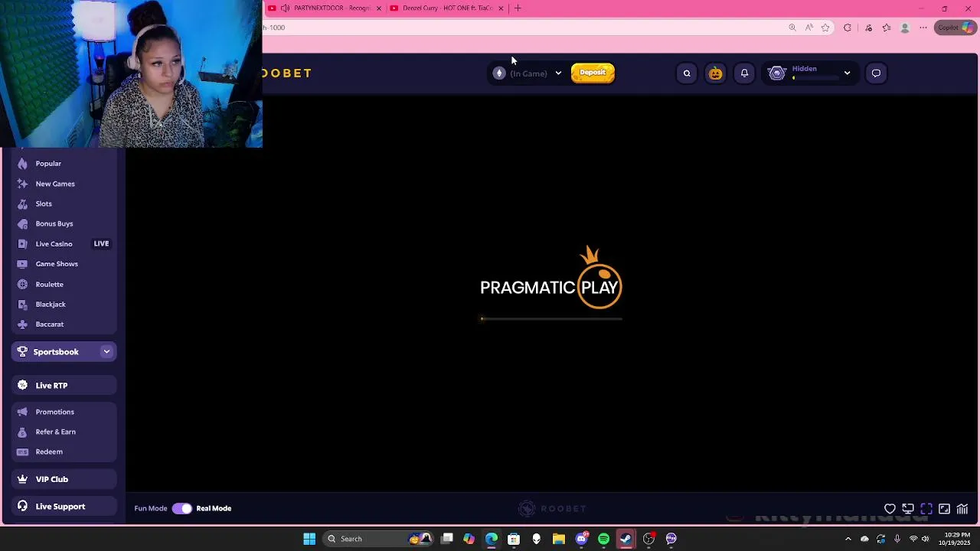
Task: Open the Sportsbook page
Action: coord(56,352)
